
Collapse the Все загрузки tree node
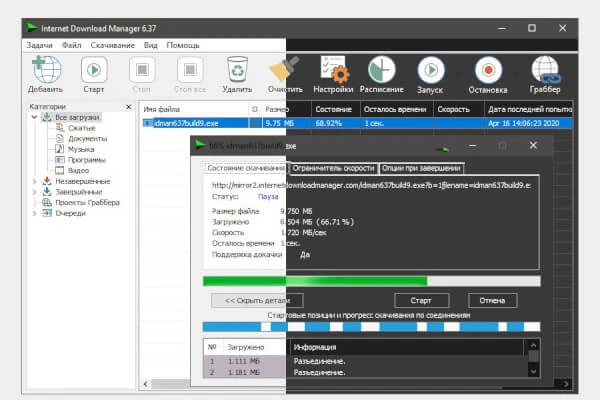(35, 118)
